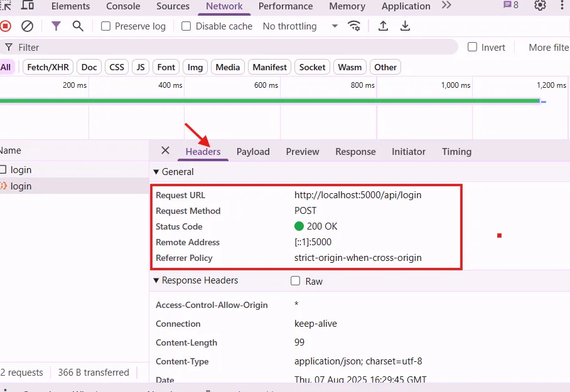Click the stop recording network log icon
The width and height of the screenshot is (570, 392).
[x=6, y=26]
